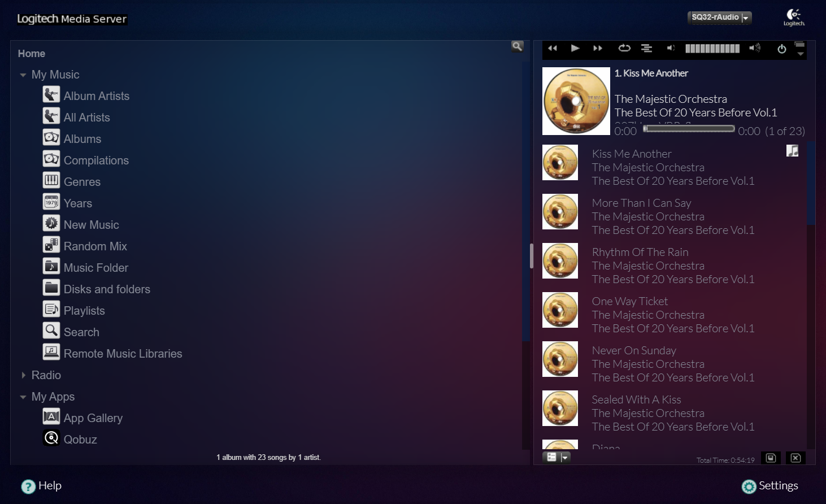Save the current playlist
The height and width of the screenshot is (504, 826).
click(771, 458)
